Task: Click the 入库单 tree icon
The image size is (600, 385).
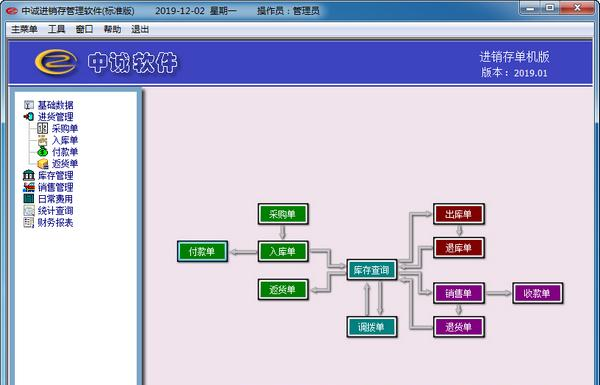Action: click(x=42, y=140)
